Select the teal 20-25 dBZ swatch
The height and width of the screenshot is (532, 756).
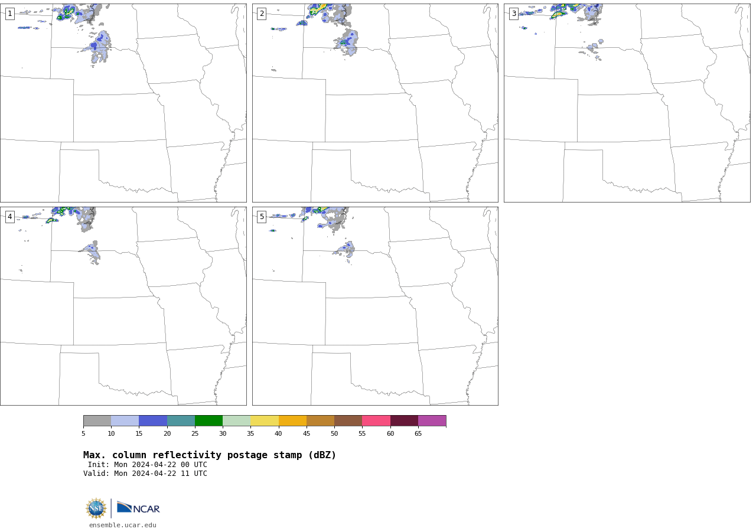[181, 421]
